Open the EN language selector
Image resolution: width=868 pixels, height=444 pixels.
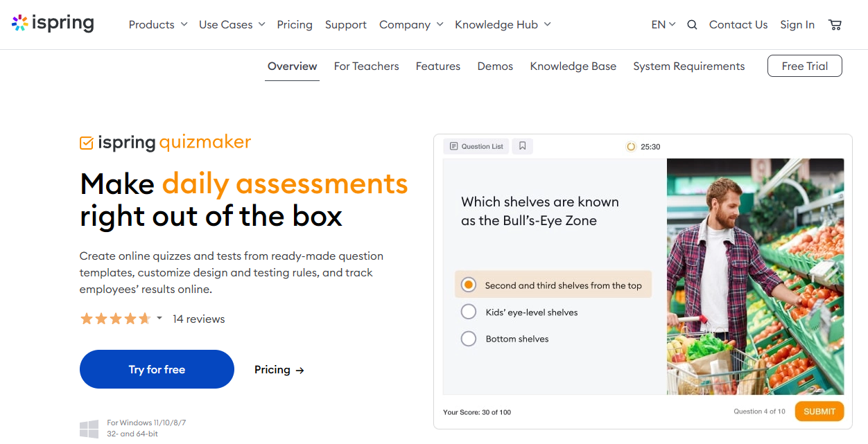click(662, 24)
